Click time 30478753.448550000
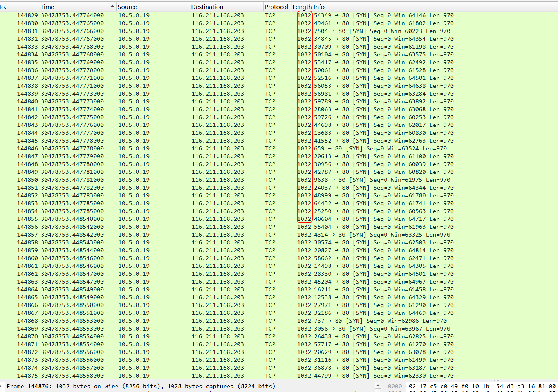 point(72,305)
